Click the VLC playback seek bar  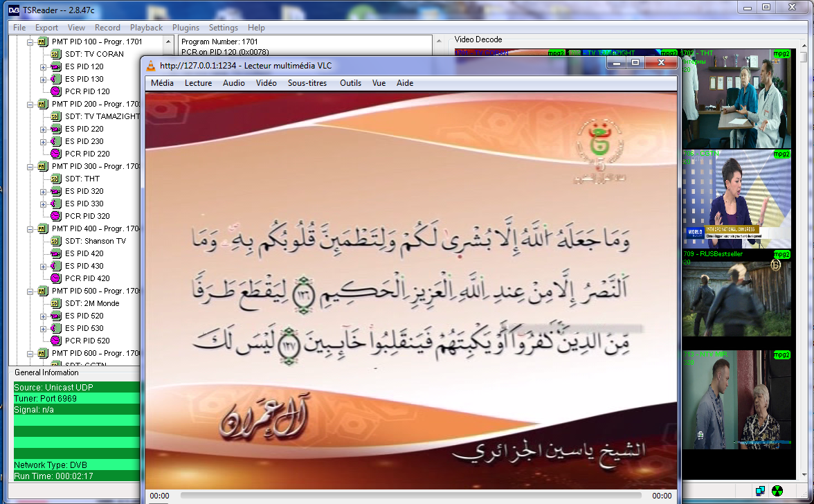[x=413, y=496]
